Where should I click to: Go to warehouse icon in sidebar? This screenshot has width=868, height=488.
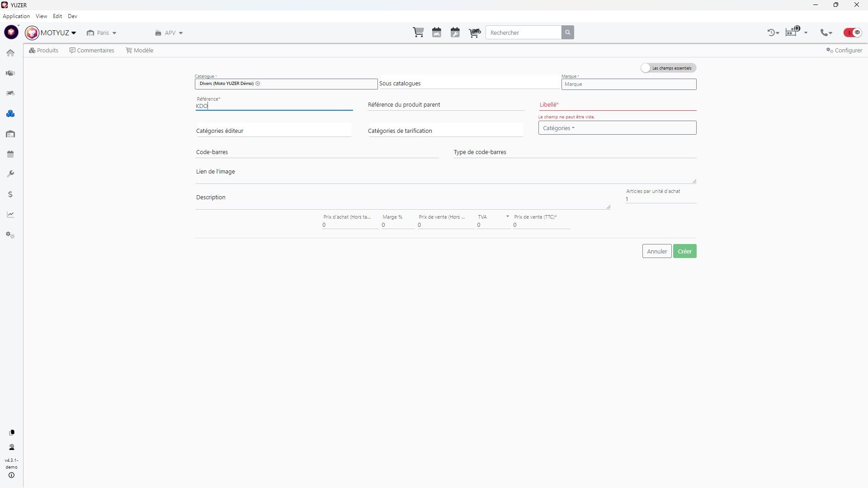click(10, 134)
